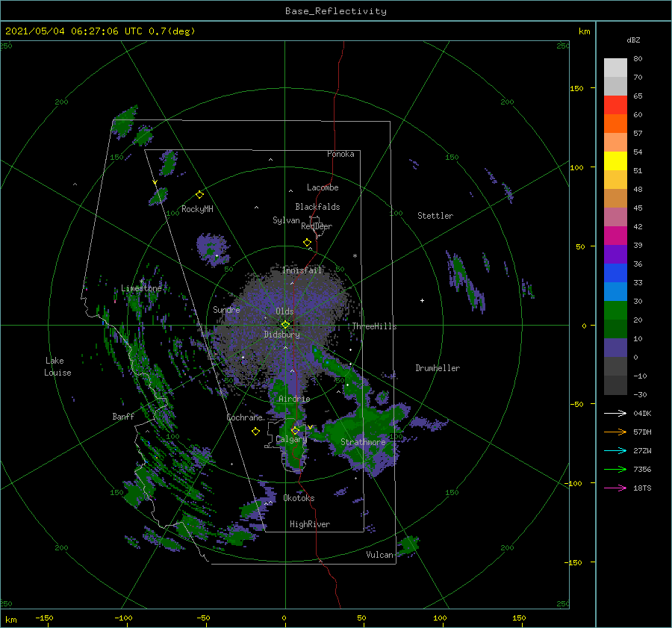Click the yellow diamond marker above Calgary label

295,430
